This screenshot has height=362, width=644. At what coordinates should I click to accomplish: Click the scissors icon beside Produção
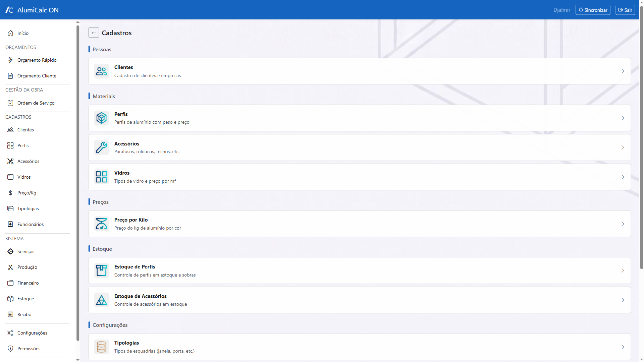(10, 267)
